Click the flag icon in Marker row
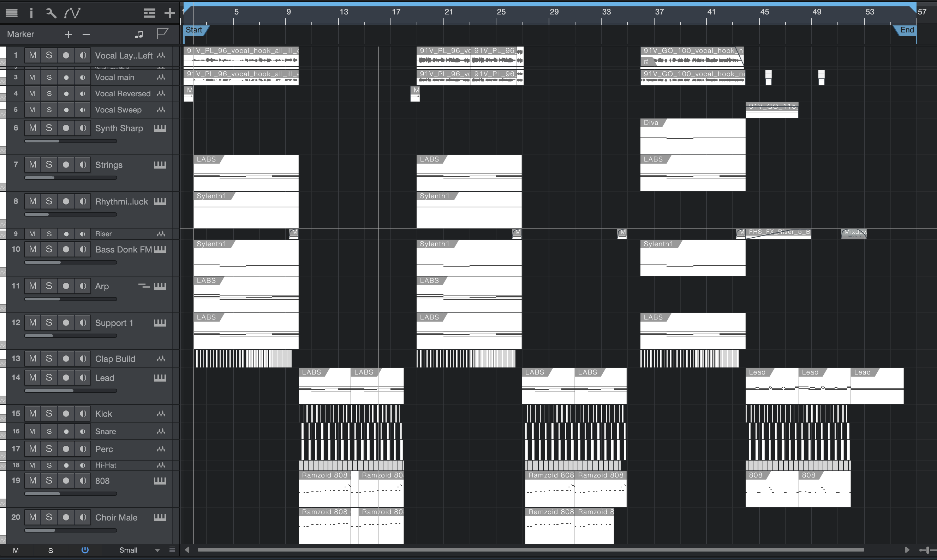937x560 pixels. (x=162, y=34)
